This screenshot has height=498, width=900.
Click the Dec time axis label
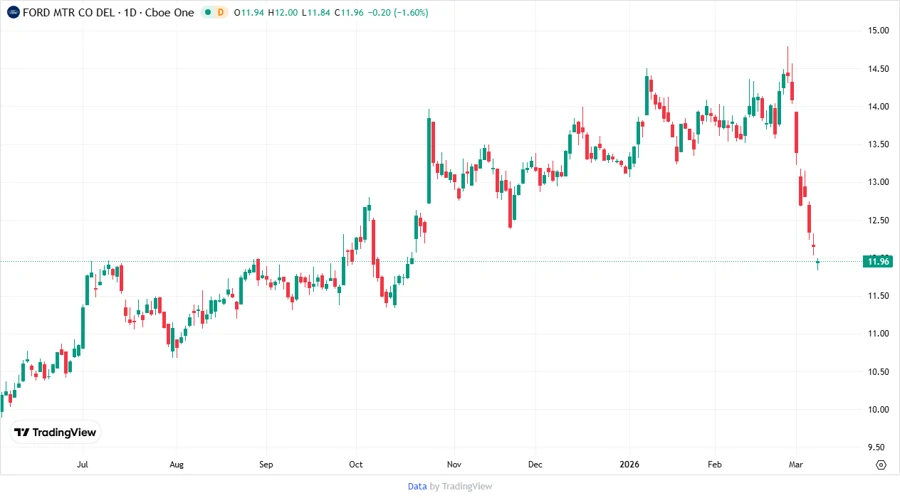(x=535, y=464)
